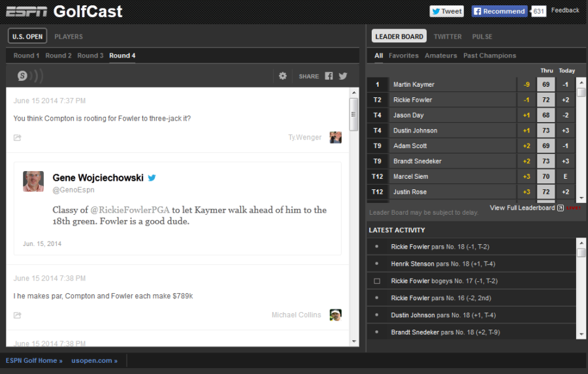Select the Adam Scott leaderboard row
This screenshot has width=588, height=374.
(x=471, y=146)
